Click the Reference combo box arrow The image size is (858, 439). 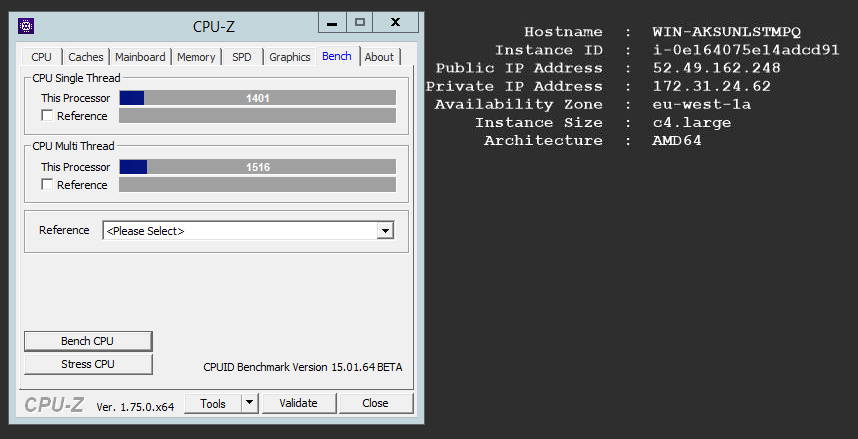[385, 230]
